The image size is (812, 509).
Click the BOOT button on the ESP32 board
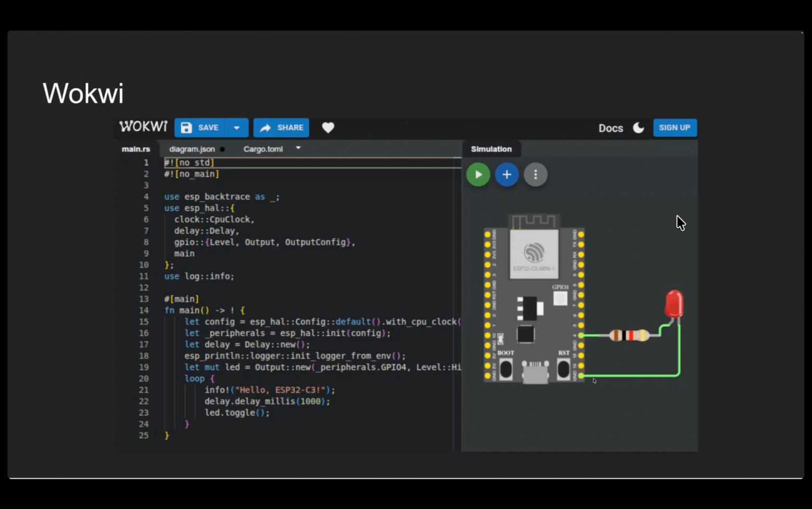click(505, 369)
